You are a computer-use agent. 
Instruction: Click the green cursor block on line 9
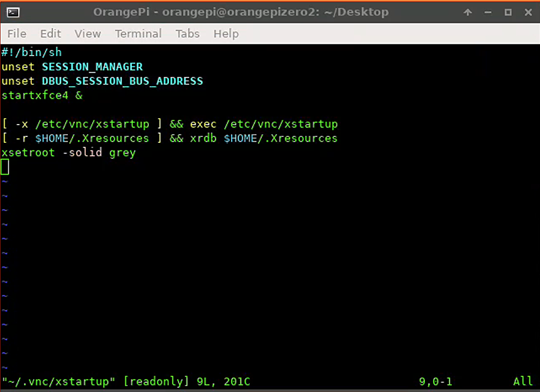coord(5,167)
